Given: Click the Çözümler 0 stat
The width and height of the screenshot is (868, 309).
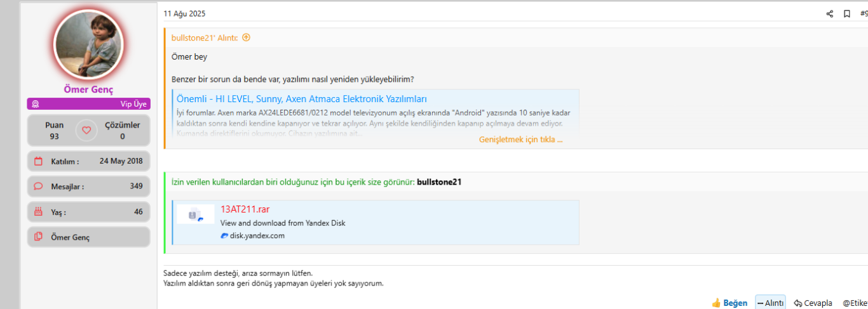Looking at the screenshot, I should pos(122,131).
